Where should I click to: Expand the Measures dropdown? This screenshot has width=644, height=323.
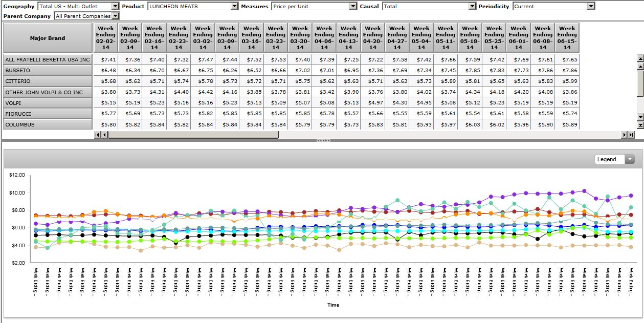353,6
